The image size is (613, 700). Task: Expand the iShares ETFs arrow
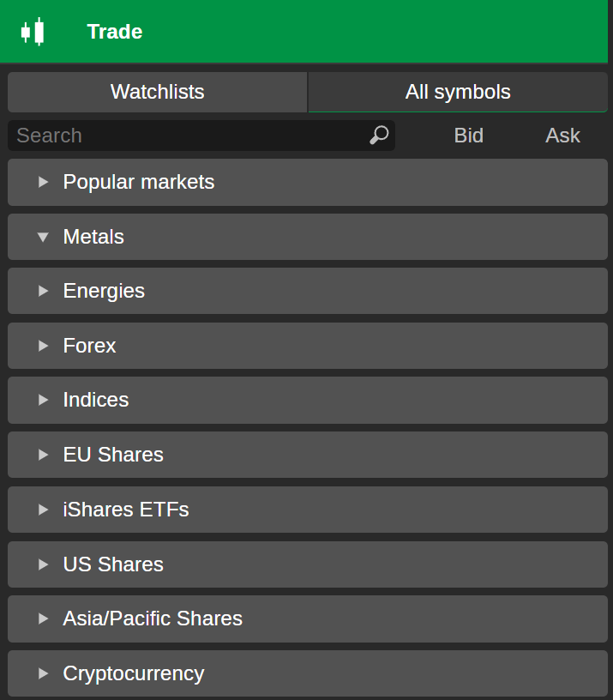tap(44, 510)
